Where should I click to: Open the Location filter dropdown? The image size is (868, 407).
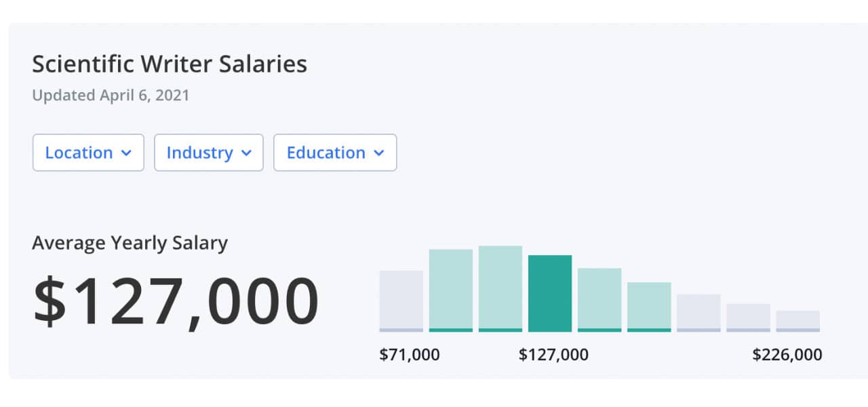tap(87, 153)
